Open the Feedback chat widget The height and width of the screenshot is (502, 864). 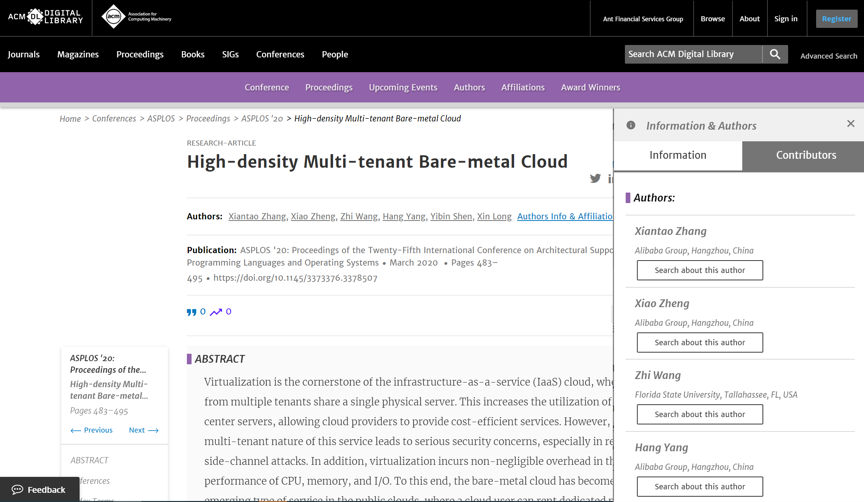(39, 490)
